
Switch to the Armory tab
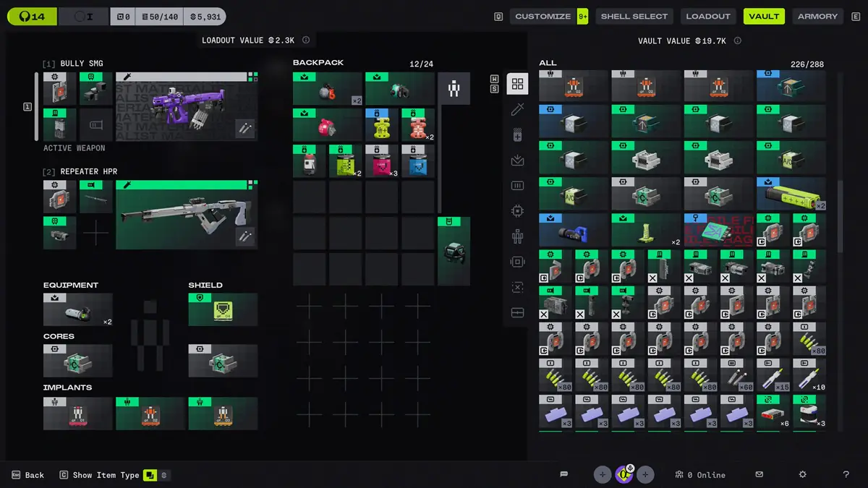pyautogui.click(x=817, y=16)
